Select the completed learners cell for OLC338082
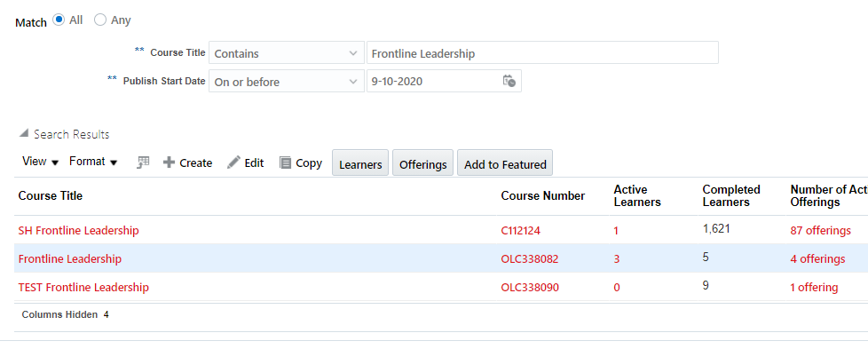This screenshot has height=349, width=868. (706, 257)
